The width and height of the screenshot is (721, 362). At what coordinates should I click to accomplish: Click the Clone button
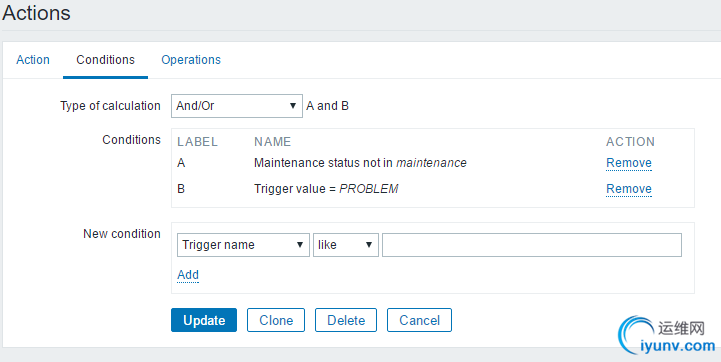tap(276, 320)
